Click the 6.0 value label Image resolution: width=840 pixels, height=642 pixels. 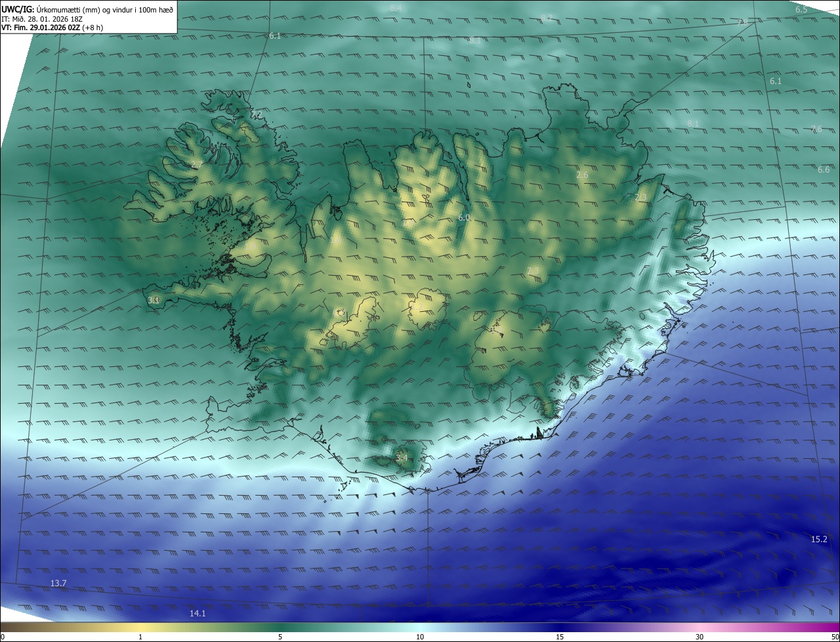(x=464, y=217)
